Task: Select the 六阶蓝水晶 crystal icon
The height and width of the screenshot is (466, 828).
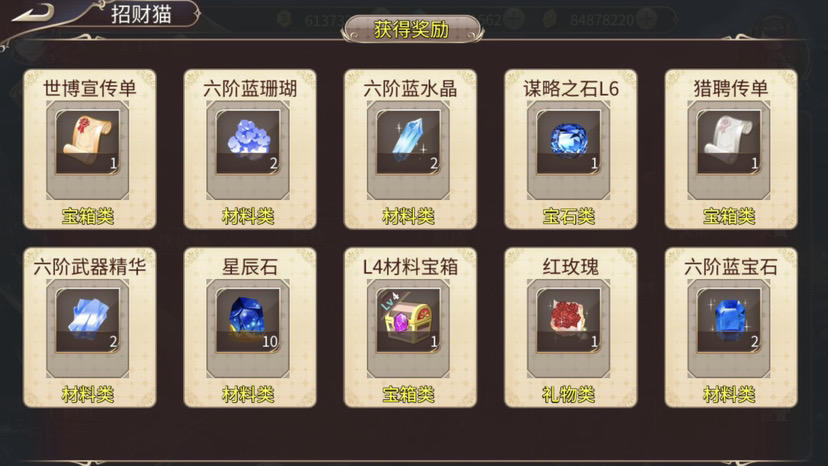Action: [408, 142]
